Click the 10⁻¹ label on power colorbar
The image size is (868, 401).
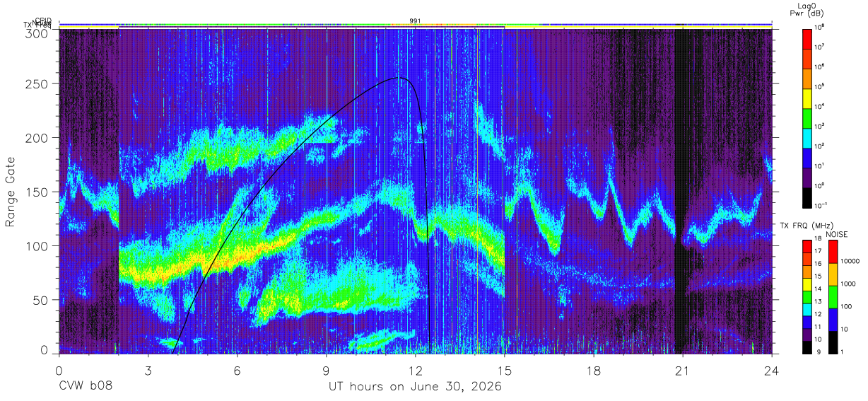pyautogui.click(x=822, y=205)
